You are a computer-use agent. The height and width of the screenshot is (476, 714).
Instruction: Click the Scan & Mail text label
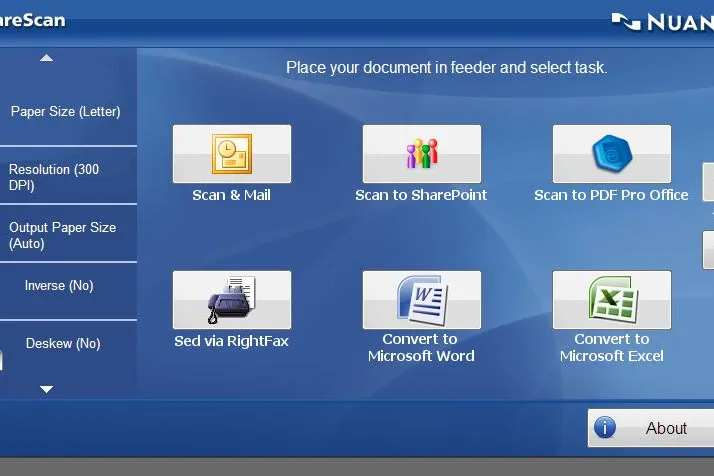(x=231, y=195)
